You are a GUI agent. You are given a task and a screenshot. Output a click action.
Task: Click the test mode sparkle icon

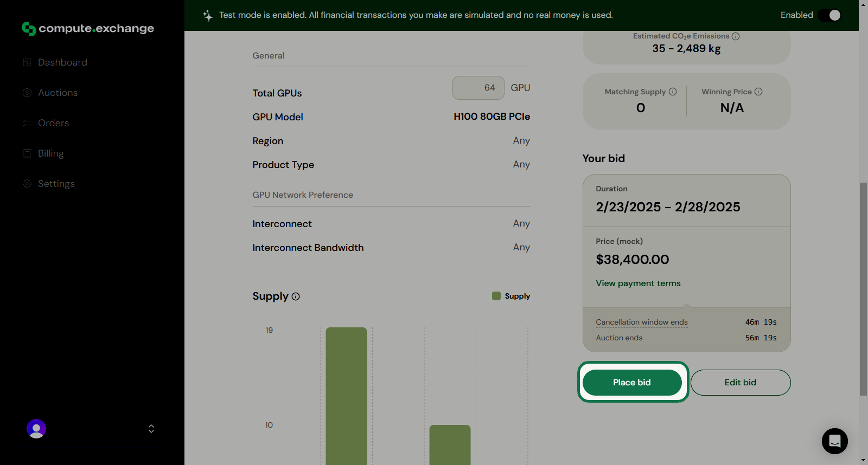pos(208,15)
